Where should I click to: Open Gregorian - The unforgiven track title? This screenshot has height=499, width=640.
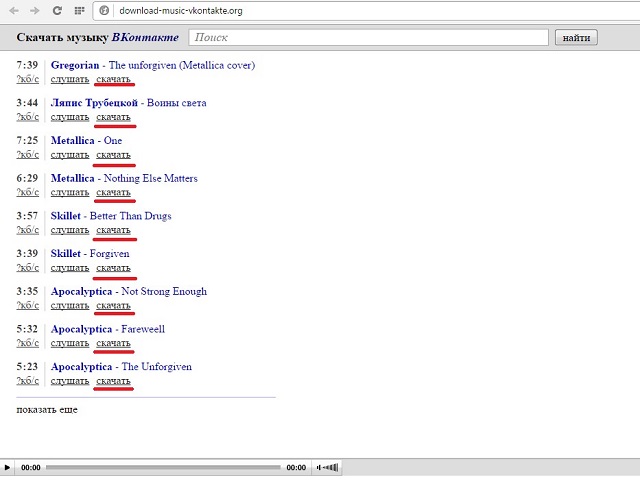tap(153, 65)
